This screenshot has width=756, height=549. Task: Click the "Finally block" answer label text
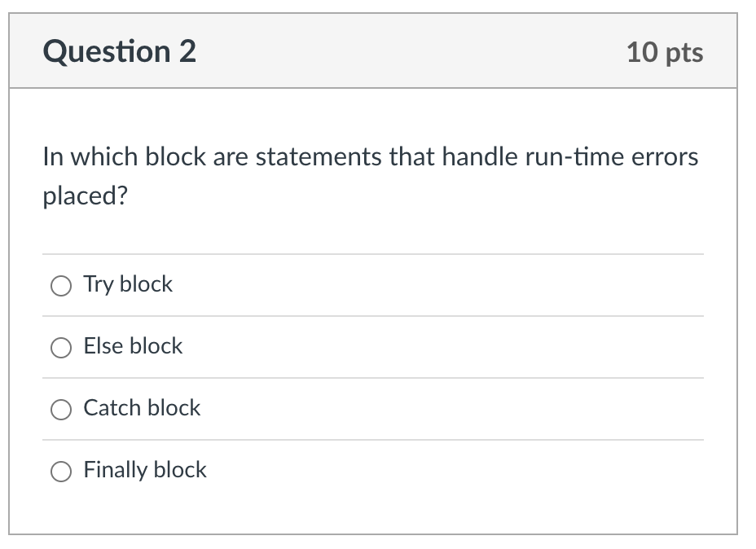coord(145,470)
